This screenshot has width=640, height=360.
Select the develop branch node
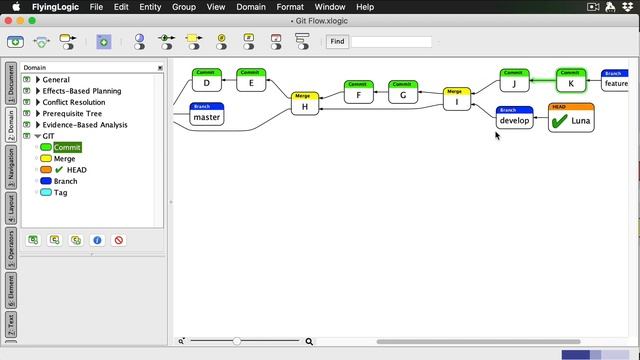click(514, 118)
